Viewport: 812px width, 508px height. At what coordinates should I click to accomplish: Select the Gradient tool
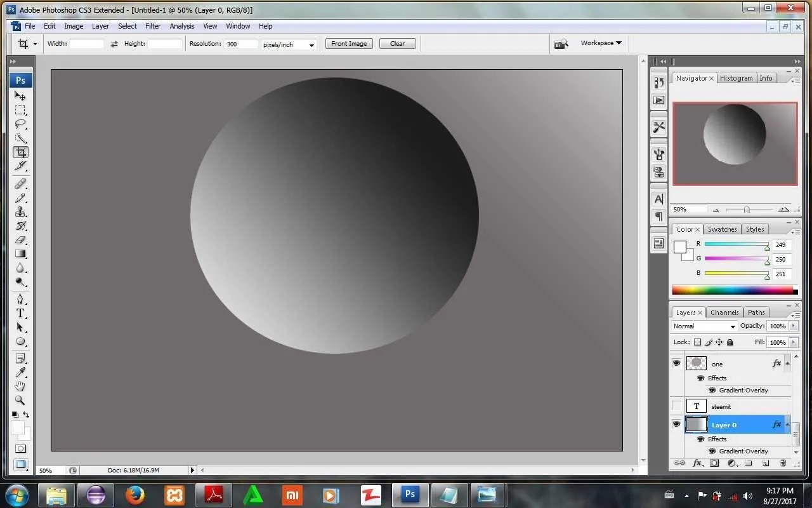coord(20,254)
